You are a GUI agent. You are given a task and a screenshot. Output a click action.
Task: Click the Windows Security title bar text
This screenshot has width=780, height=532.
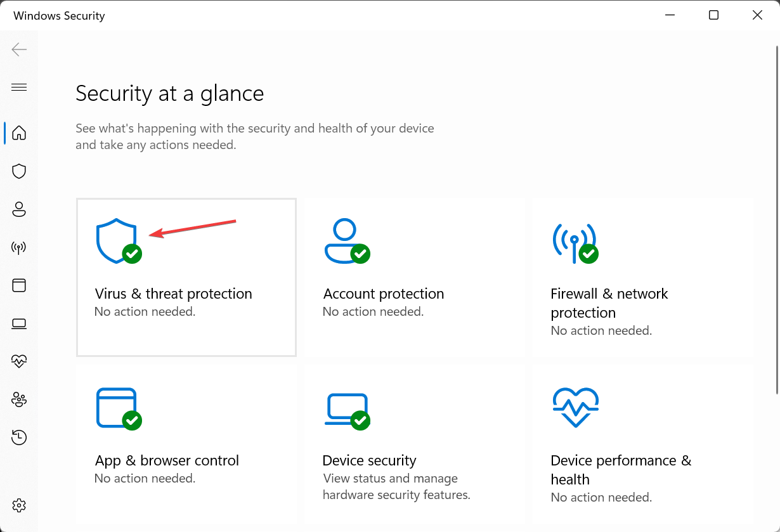click(59, 15)
